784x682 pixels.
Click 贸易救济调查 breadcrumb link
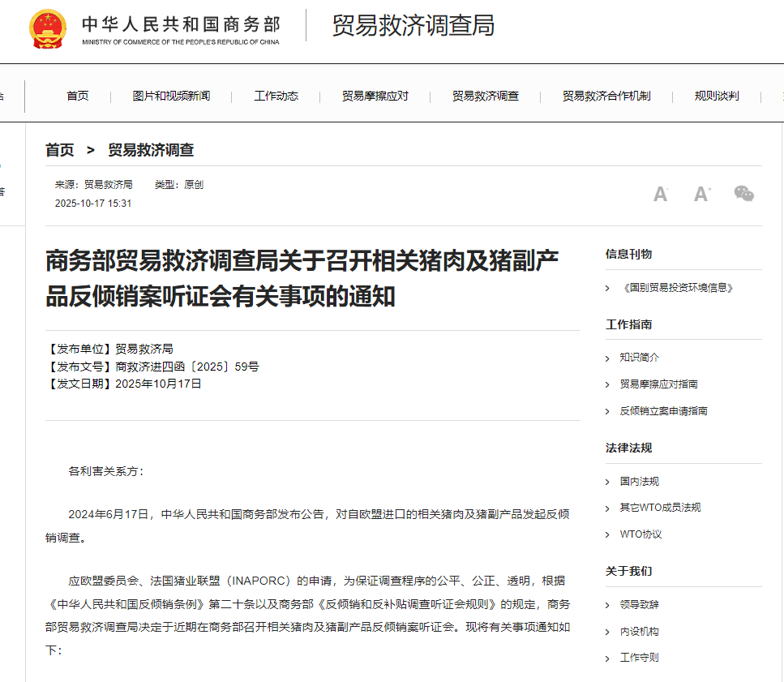pyautogui.click(x=151, y=150)
